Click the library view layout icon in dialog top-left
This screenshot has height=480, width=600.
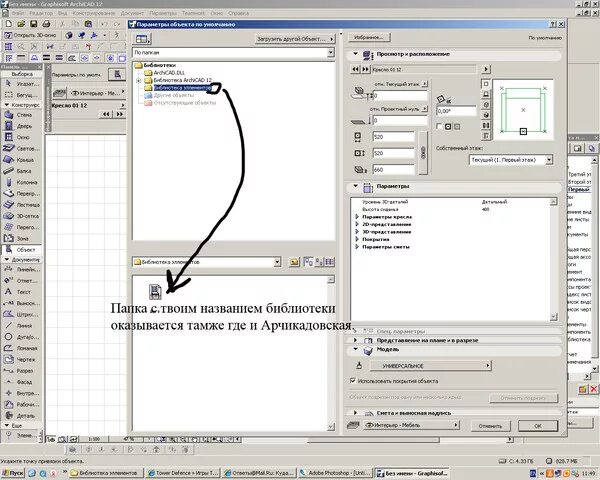(x=143, y=39)
